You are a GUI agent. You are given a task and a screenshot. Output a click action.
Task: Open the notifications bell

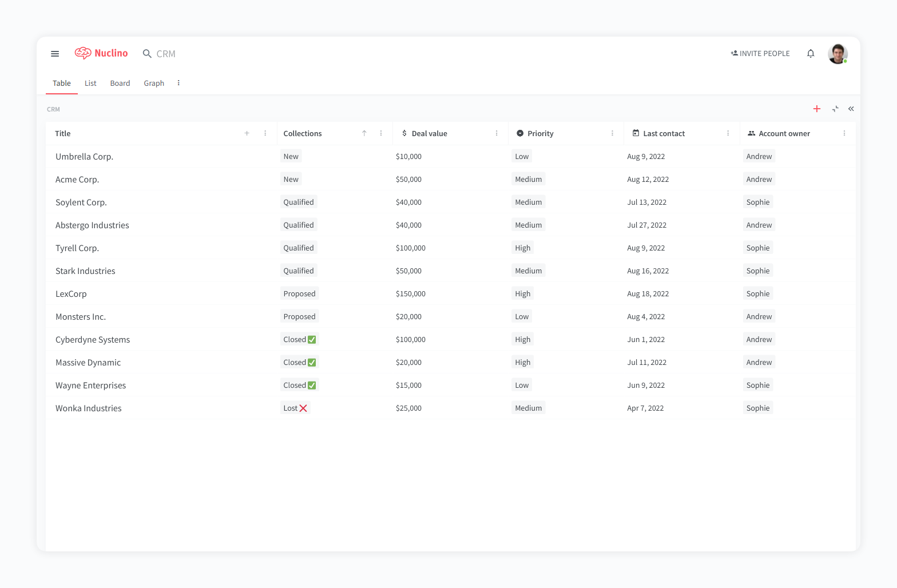811,53
